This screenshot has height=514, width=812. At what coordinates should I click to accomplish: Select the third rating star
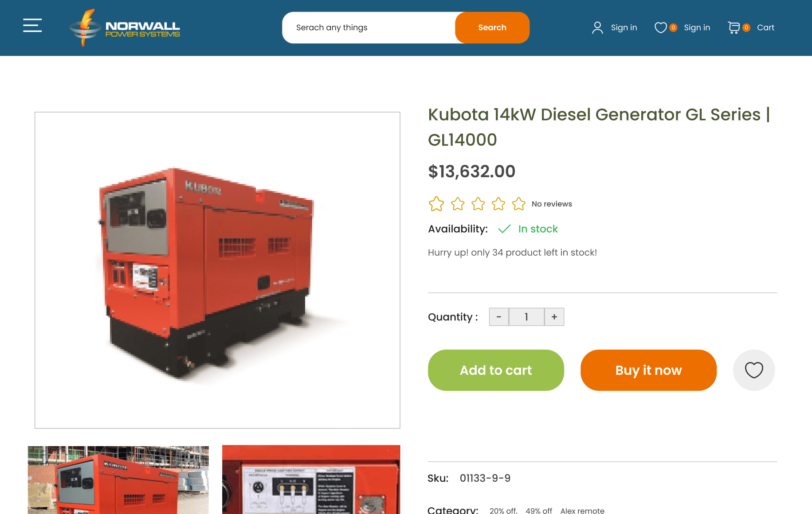click(478, 204)
